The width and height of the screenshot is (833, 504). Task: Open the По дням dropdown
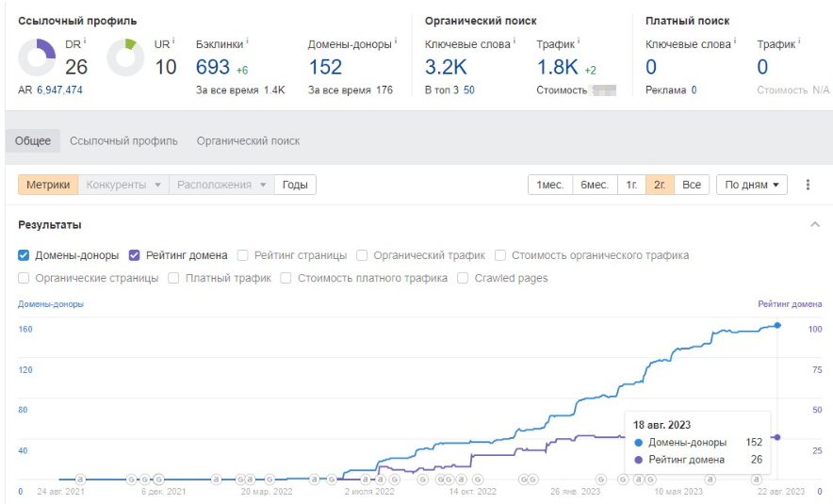coord(751,185)
